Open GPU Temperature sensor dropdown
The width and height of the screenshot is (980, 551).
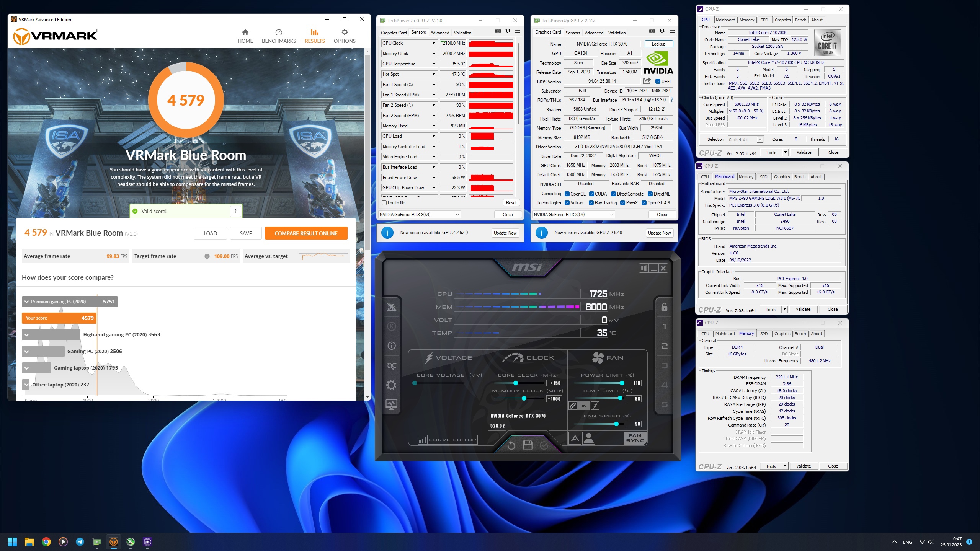434,64
